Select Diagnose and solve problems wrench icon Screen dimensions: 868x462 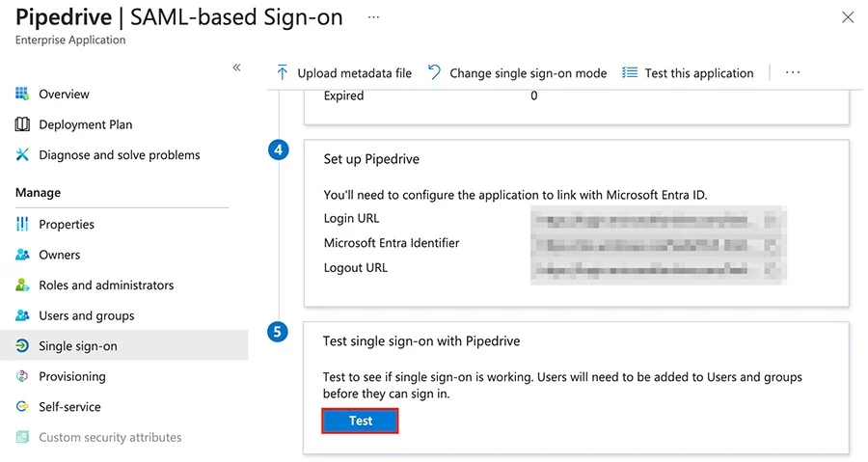point(22,154)
